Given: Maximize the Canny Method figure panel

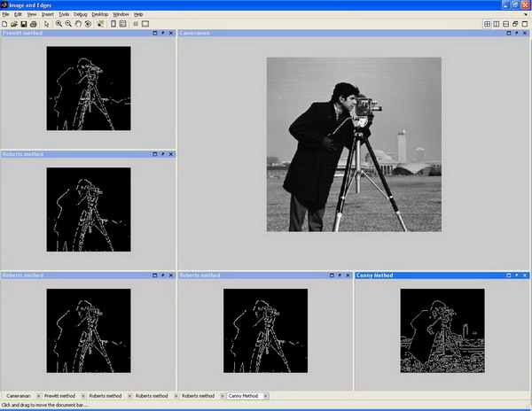Looking at the screenshot, I should tap(509, 275).
